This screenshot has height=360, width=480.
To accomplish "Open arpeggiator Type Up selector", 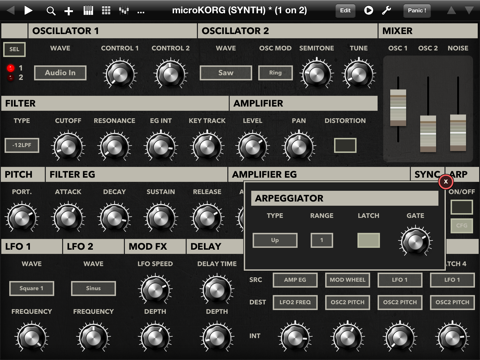I will pos(275,240).
